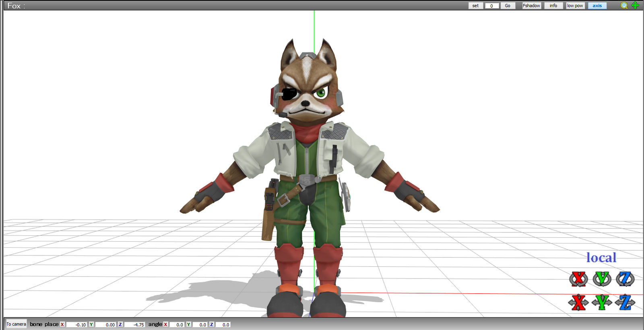Click the bone place Y value field
This screenshot has width=644, height=330.
point(105,324)
